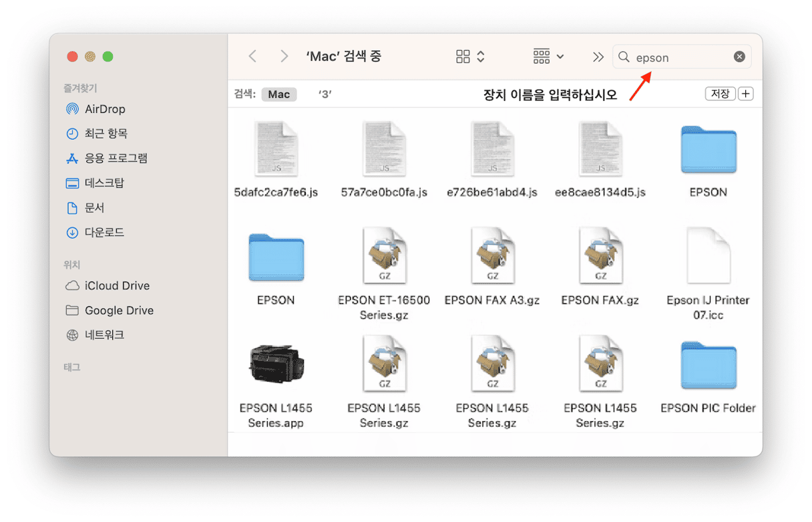Open 네트워크 in the sidebar

pyautogui.click(x=95, y=335)
